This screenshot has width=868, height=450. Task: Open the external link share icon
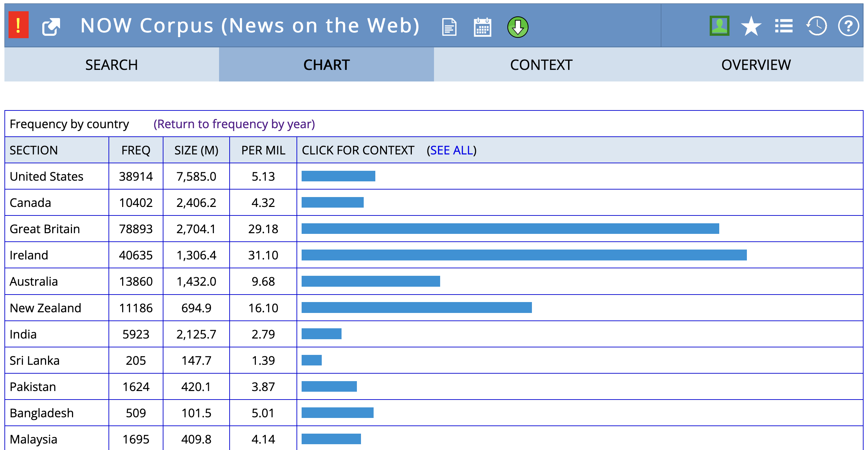tap(51, 27)
